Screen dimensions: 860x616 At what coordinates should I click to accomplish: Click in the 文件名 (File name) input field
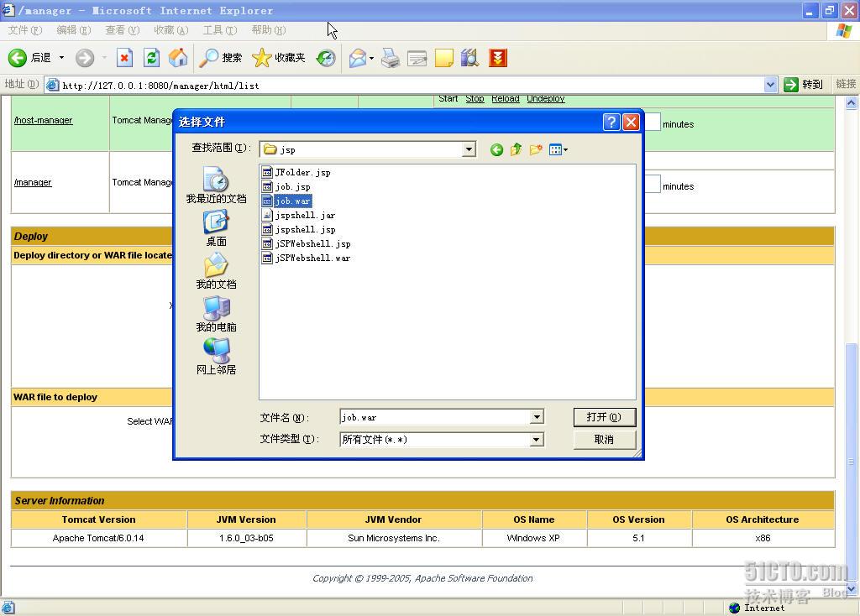(436, 418)
